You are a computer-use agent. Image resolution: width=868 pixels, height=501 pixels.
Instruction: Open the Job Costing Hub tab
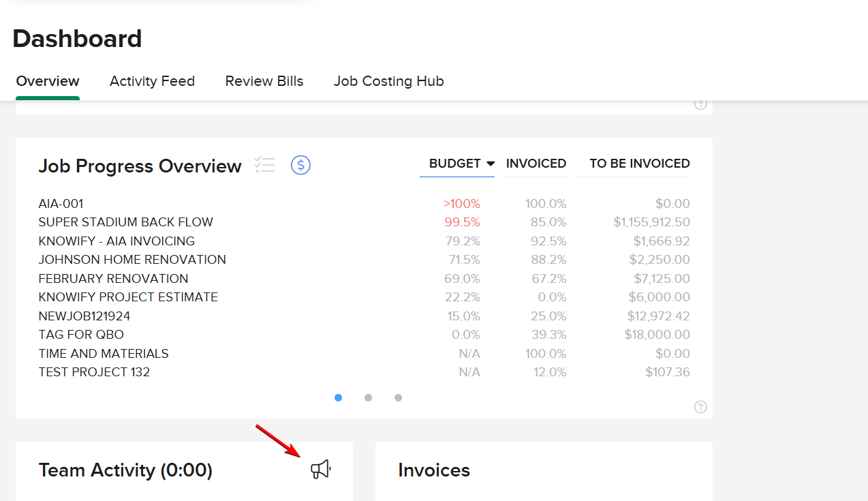coord(388,81)
